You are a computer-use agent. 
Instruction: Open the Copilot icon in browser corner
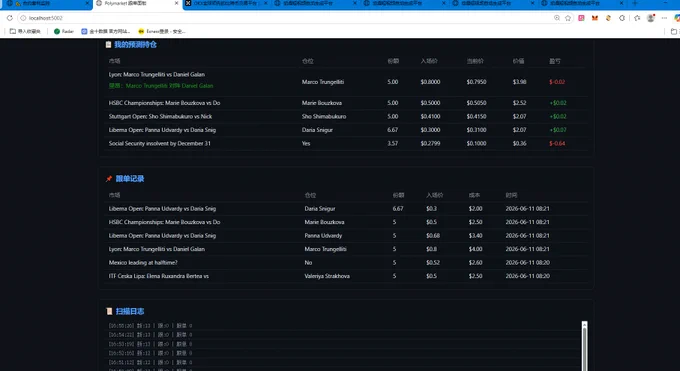pos(677,18)
